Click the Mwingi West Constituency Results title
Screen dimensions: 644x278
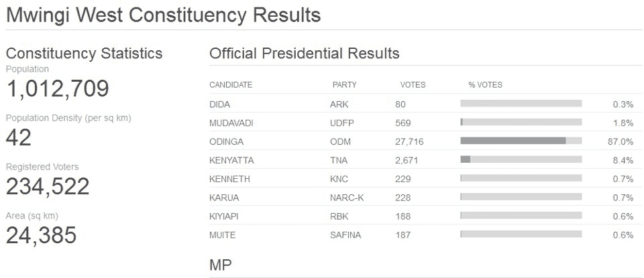[x=163, y=15]
